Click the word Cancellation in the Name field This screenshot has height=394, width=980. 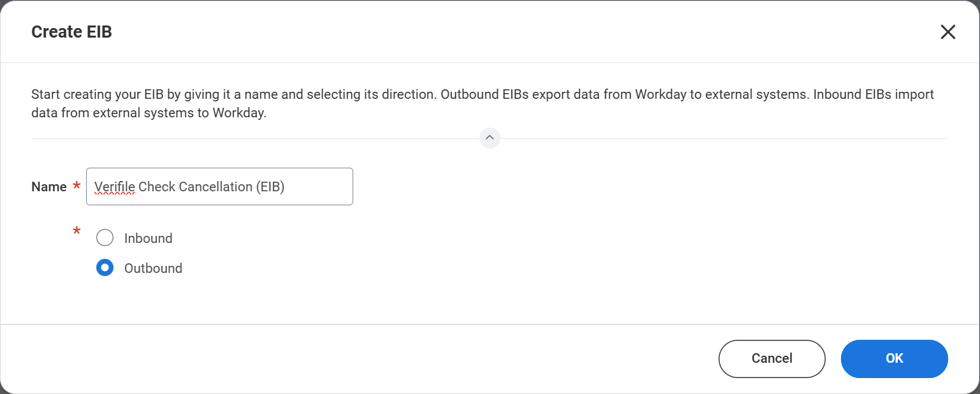click(x=216, y=187)
